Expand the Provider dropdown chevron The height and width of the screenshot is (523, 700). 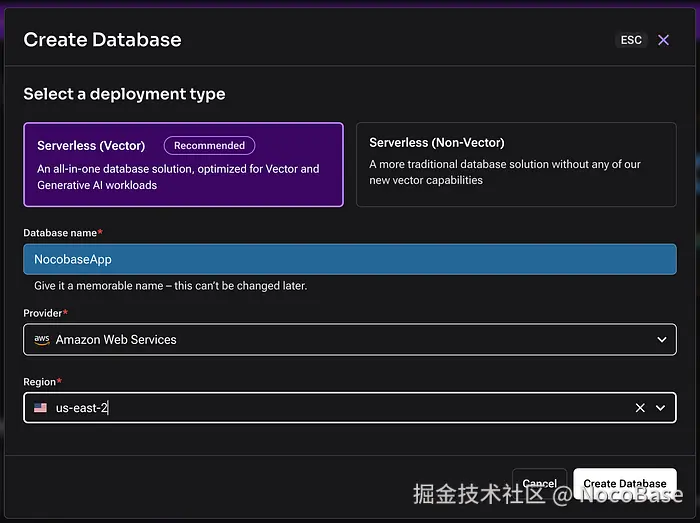[660, 339]
